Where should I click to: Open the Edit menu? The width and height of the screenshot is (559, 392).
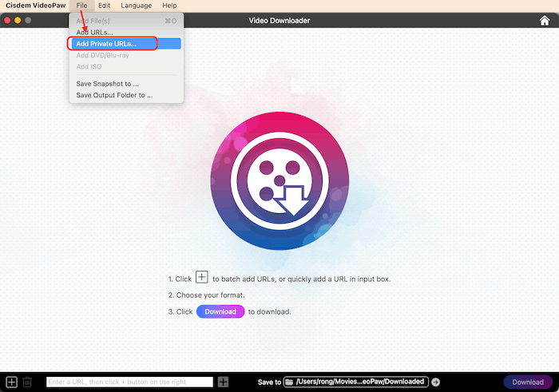tap(104, 6)
